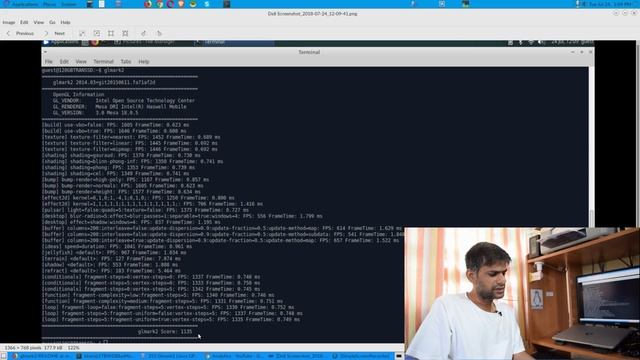Screen dimensions: 640x360
Task: Rotate the image counterclockwise
Action: coord(144,33)
